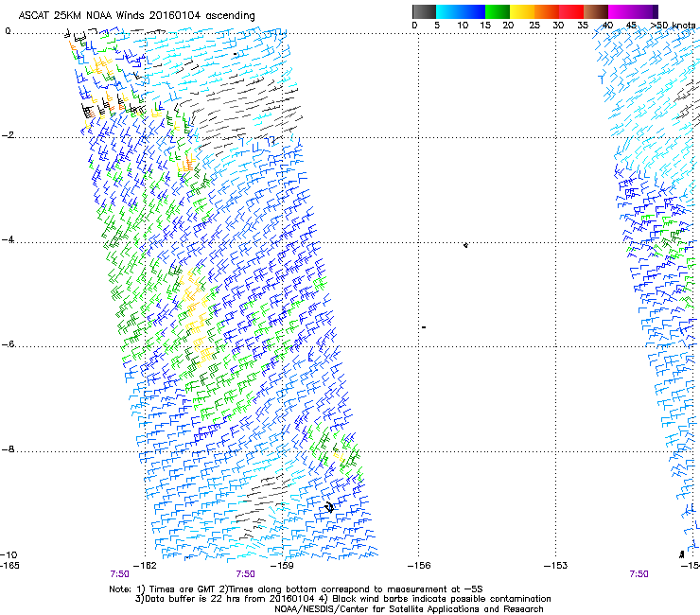Click the '30' label under the color scale
Viewport: 700px width, 615px height.
[x=558, y=26]
